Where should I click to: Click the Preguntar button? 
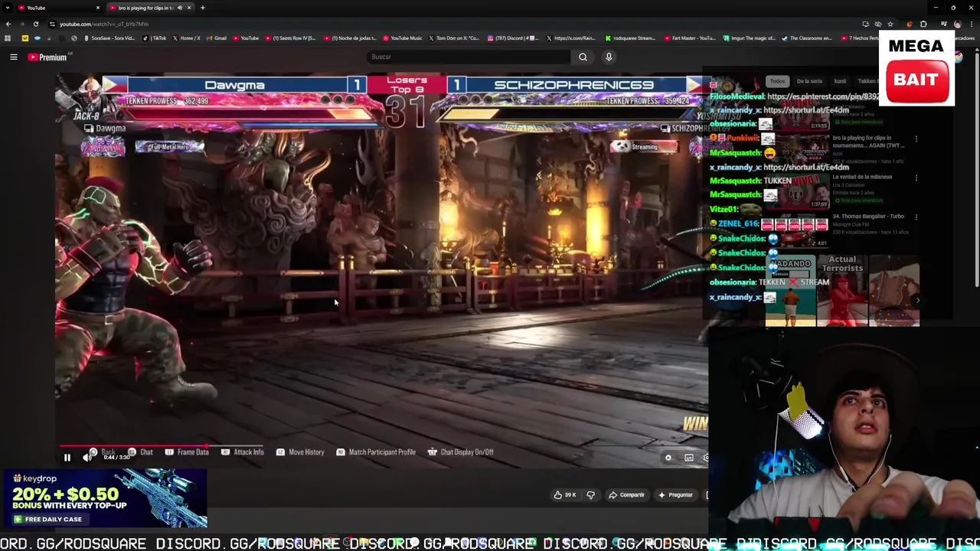pos(675,495)
